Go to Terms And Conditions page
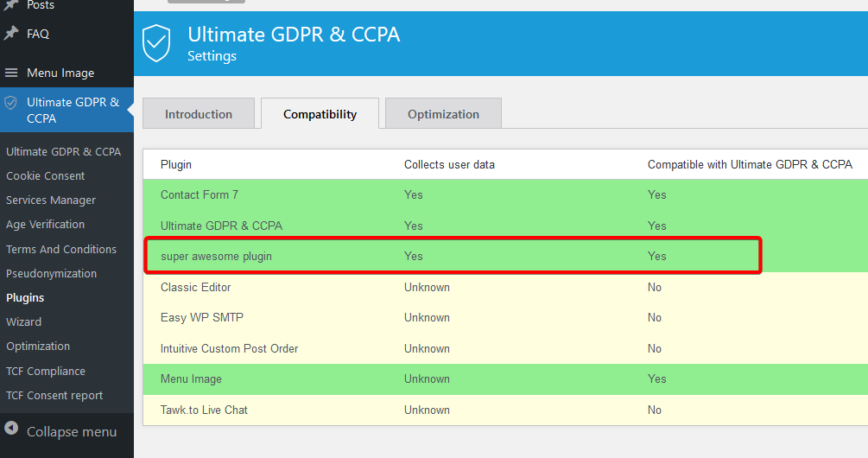 pyautogui.click(x=61, y=249)
